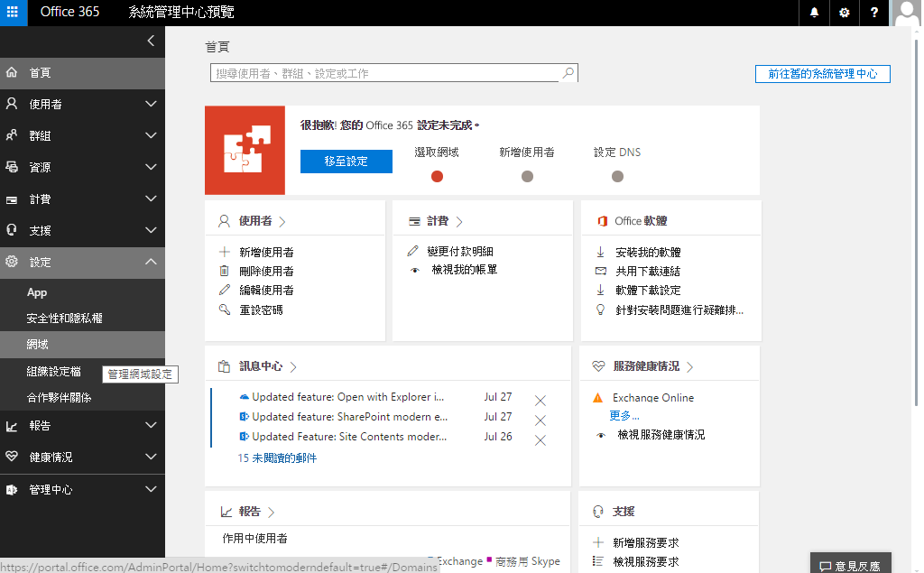Open 組織設定檔 page
The image size is (924, 573).
tap(53, 372)
